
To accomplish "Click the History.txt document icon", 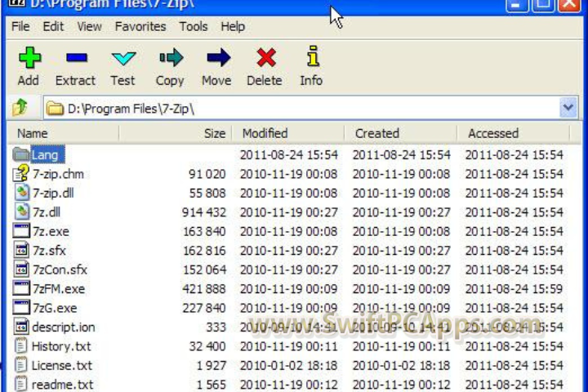I will click(x=21, y=345).
